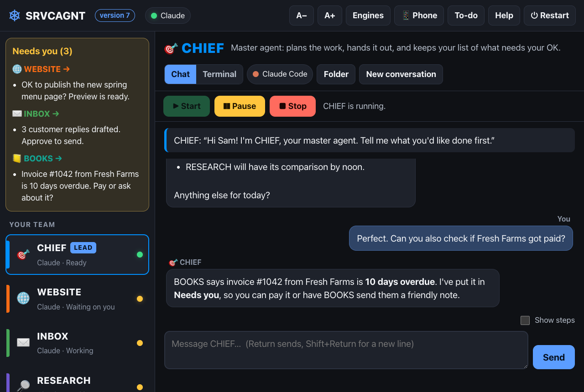584x392 pixels.
Task: Click the globe icon beside WEBSITE in Needs you
Action: [x=17, y=69]
